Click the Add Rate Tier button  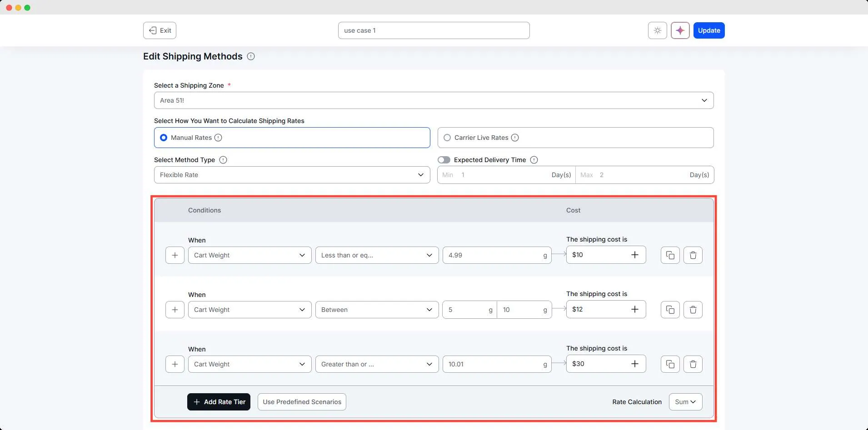point(219,401)
